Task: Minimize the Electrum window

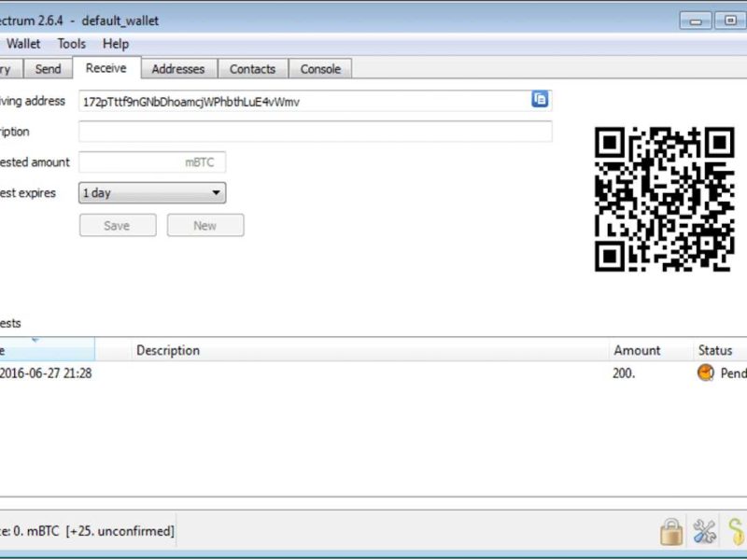Action: (695, 21)
